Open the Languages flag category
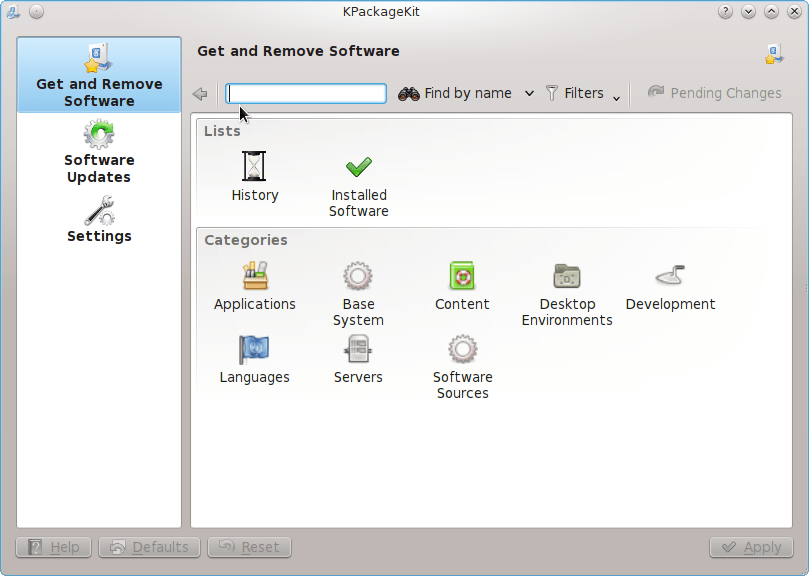The width and height of the screenshot is (809, 576). point(254,360)
